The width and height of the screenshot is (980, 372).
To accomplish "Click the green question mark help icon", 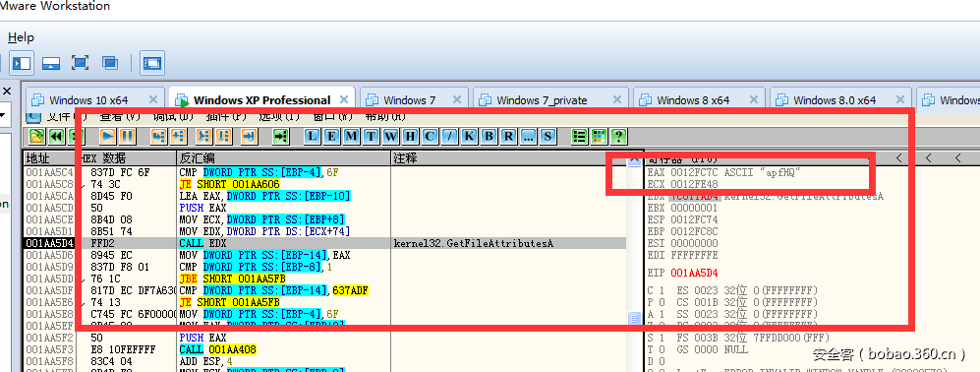I will (618, 136).
